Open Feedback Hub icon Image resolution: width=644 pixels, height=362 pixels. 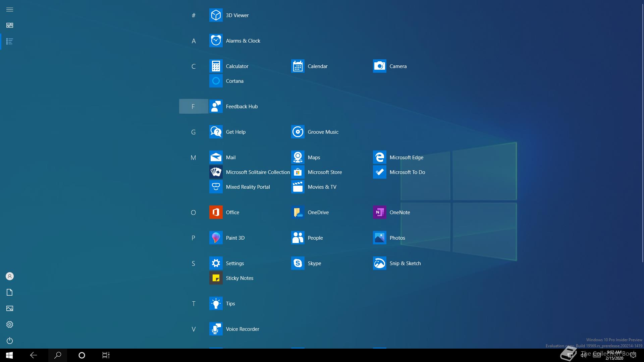[216, 106]
